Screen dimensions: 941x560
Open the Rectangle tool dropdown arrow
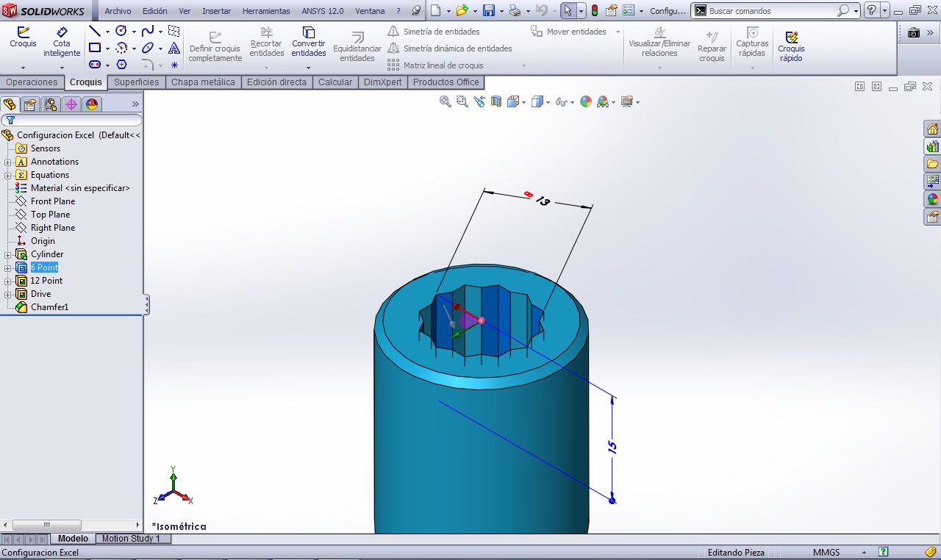tap(107, 49)
